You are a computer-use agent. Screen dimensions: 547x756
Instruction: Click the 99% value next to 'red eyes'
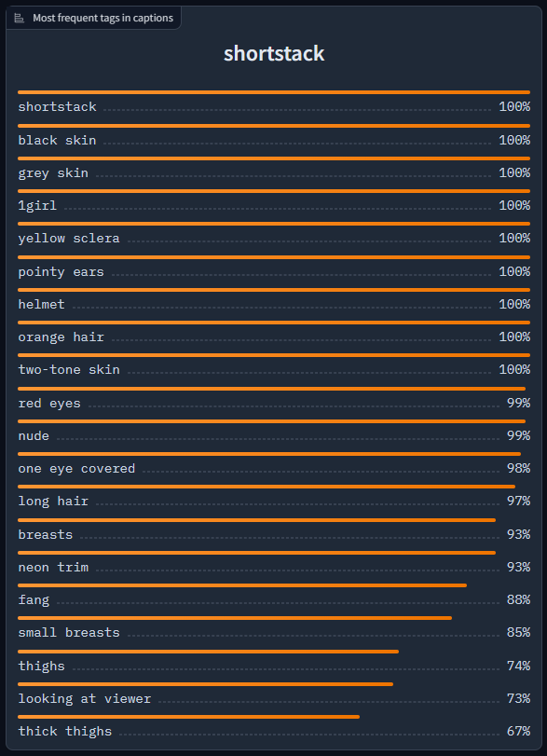pyautogui.click(x=518, y=403)
